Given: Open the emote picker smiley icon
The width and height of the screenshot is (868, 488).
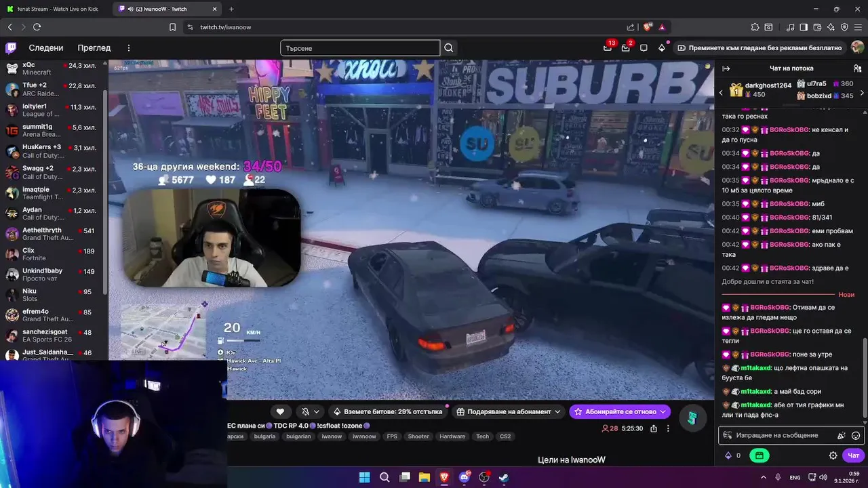Looking at the screenshot, I should pyautogui.click(x=856, y=436).
